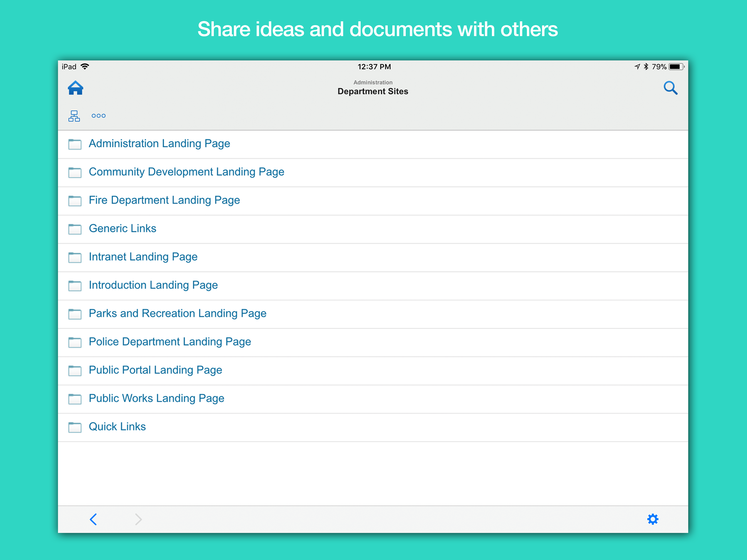Open Public Works Landing Page

point(156,399)
